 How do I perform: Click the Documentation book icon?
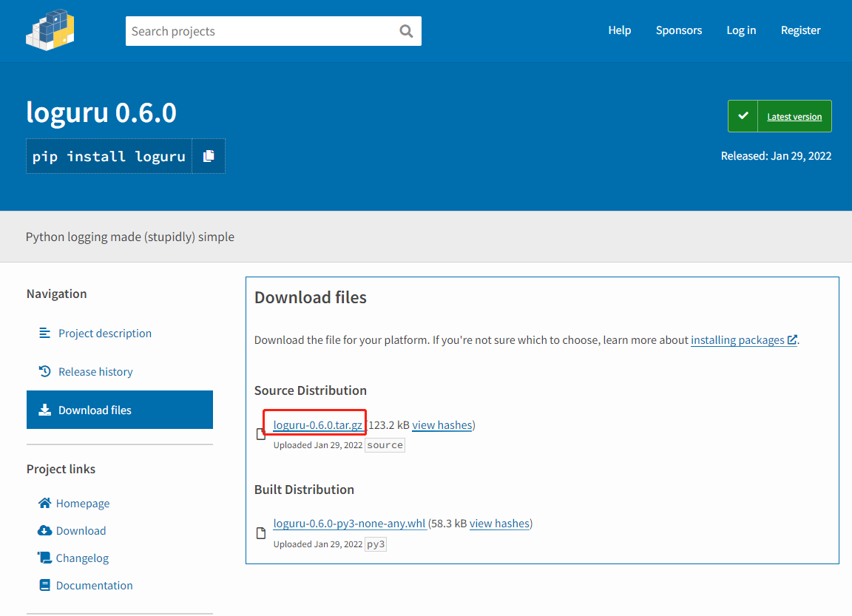pyautogui.click(x=44, y=585)
